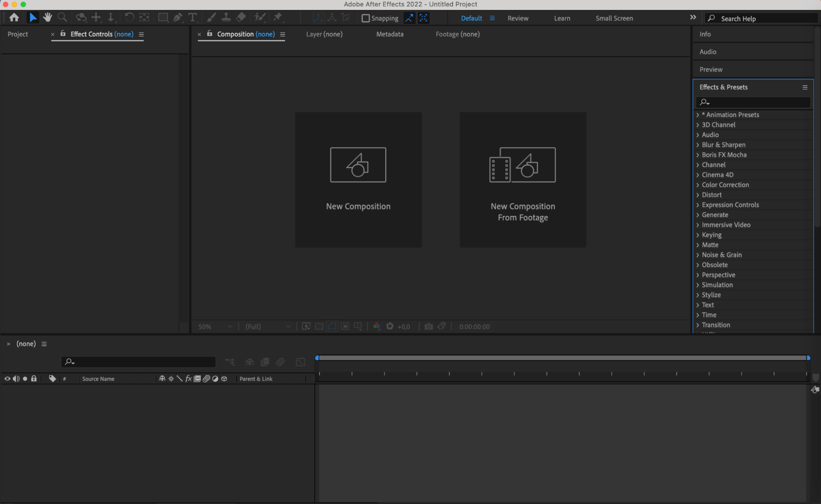Click the Home icon in toolbar
This screenshot has width=821, height=504.
(14, 17)
